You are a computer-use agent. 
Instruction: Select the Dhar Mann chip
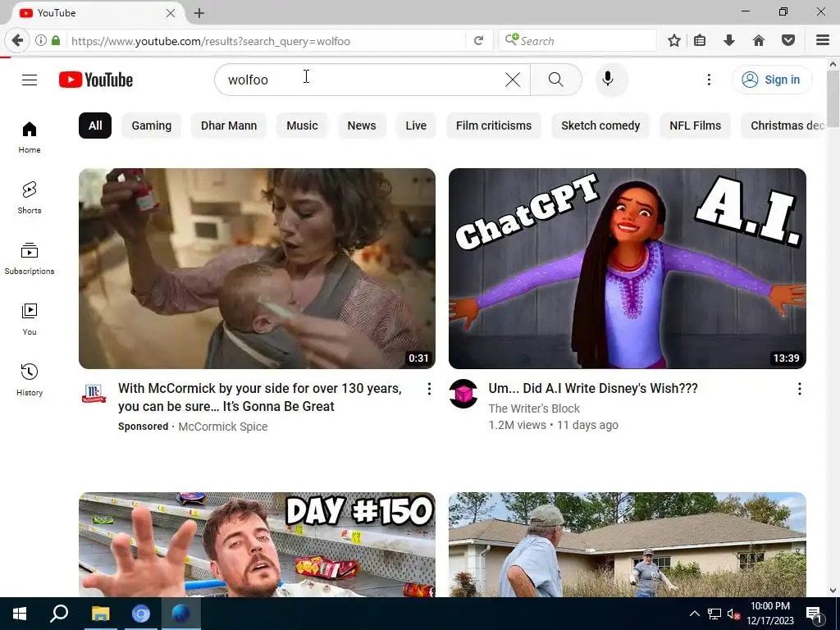pyautogui.click(x=229, y=126)
